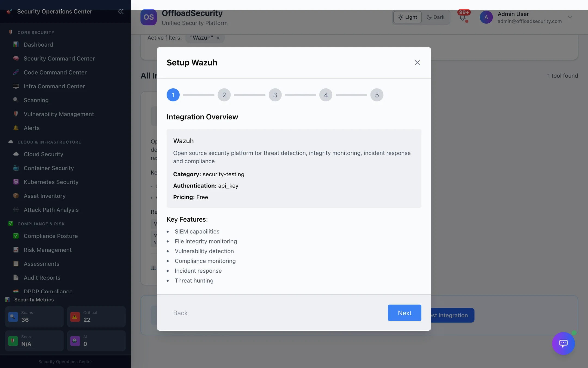
Task: Collapse the Cloud & Infrastructure section header
Action: pyautogui.click(x=49, y=142)
